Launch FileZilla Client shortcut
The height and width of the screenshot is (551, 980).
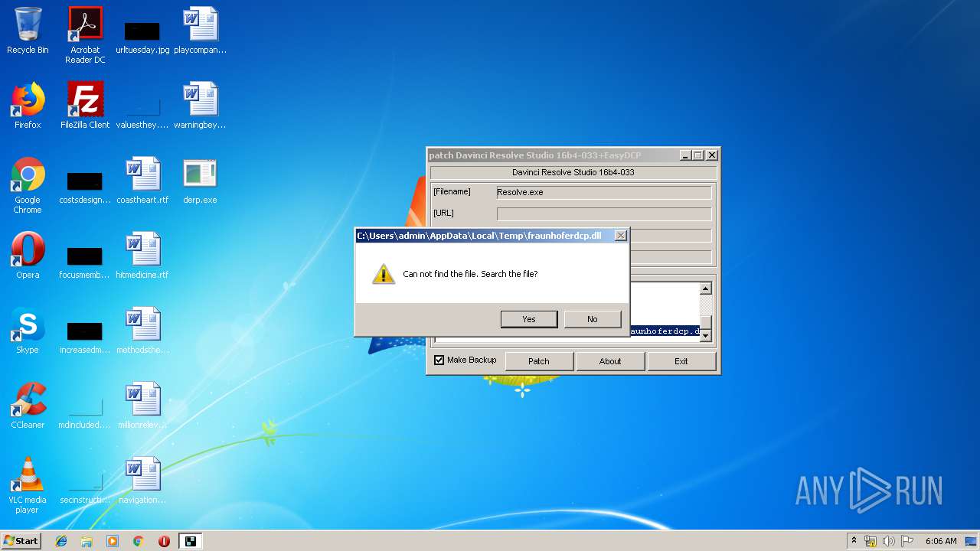[85, 106]
